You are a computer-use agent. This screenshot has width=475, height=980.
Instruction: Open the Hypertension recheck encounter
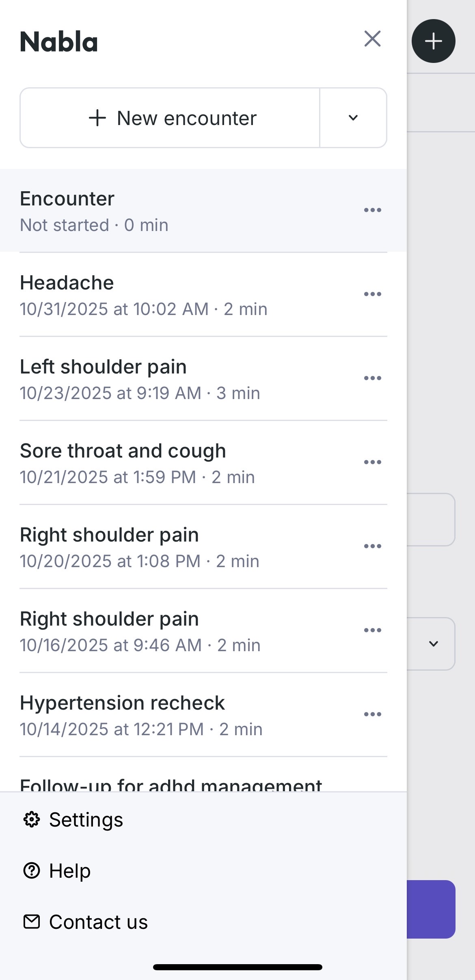[x=162, y=715]
